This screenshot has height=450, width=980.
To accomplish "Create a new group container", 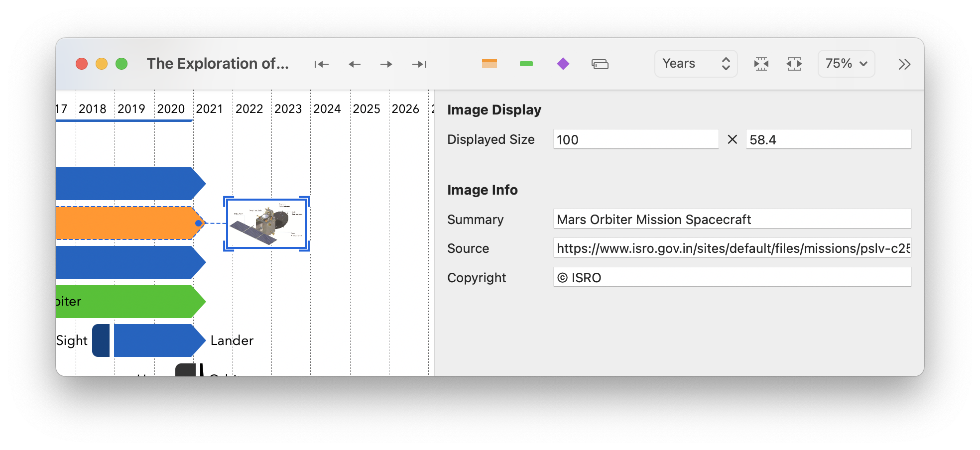I will pyautogui.click(x=600, y=64).
